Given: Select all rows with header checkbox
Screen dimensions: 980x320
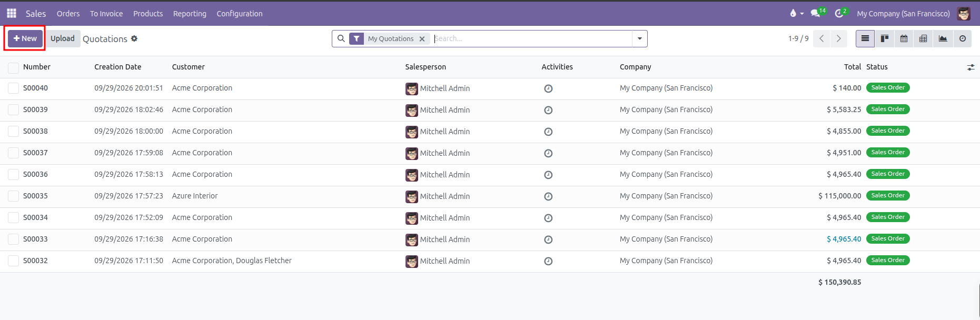Looking at the screenshot, I should tap(13, 67).
